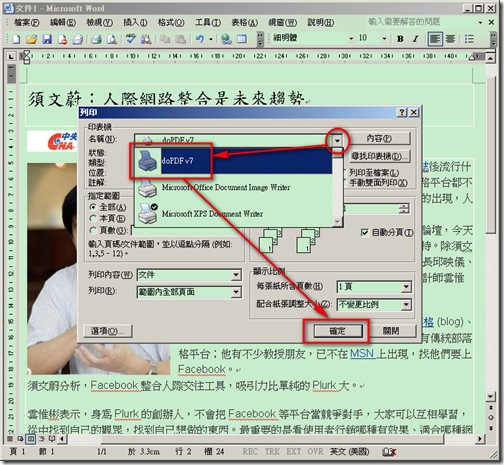
Task: Create a new blank document
Action: tap(16, 39)
